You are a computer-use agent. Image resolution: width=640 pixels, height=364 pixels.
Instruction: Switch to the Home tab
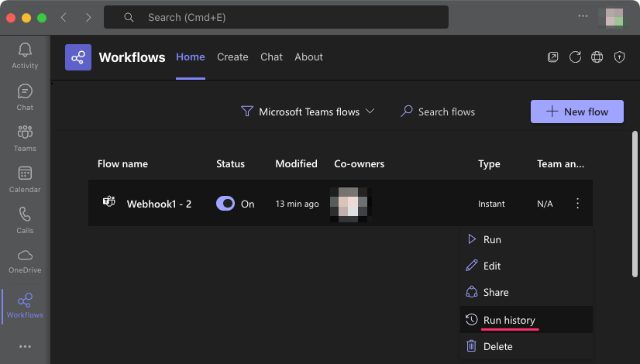click(190, 57)
